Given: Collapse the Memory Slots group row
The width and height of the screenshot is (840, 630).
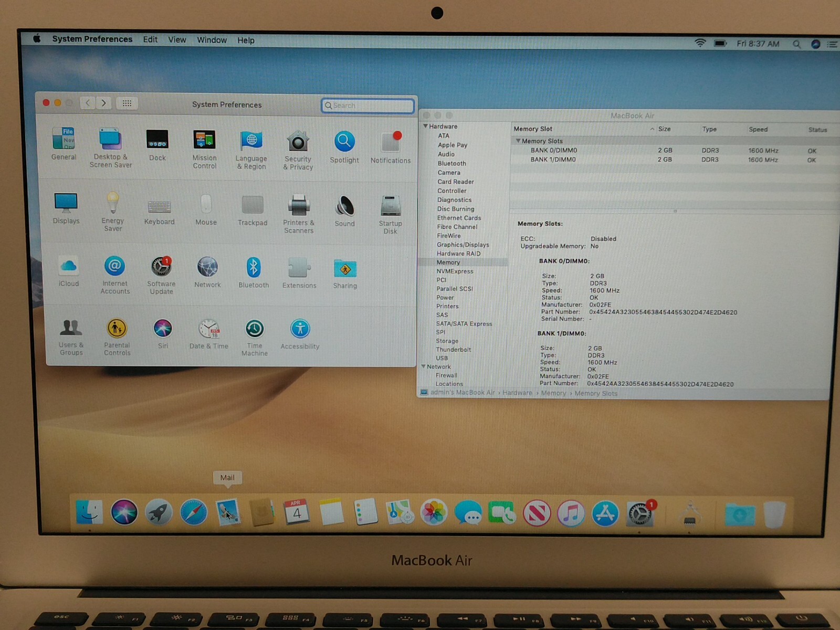Looking at the screenshot, I should point(518,141).
